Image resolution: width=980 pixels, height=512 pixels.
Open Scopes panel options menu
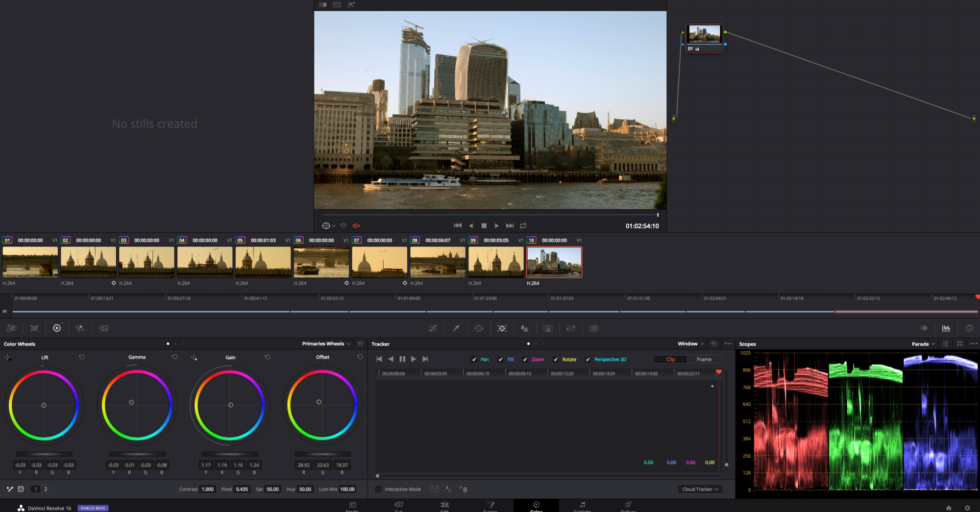click(973, 344)
